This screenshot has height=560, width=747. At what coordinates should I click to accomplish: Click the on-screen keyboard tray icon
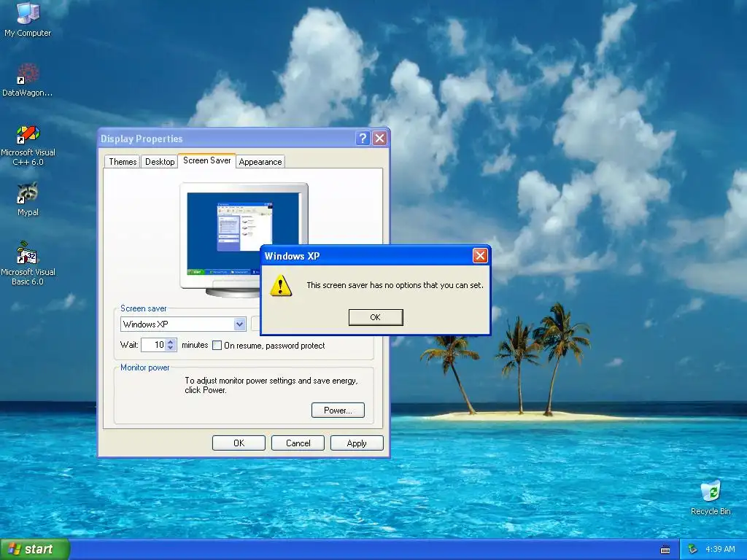[x=665, y=550]
